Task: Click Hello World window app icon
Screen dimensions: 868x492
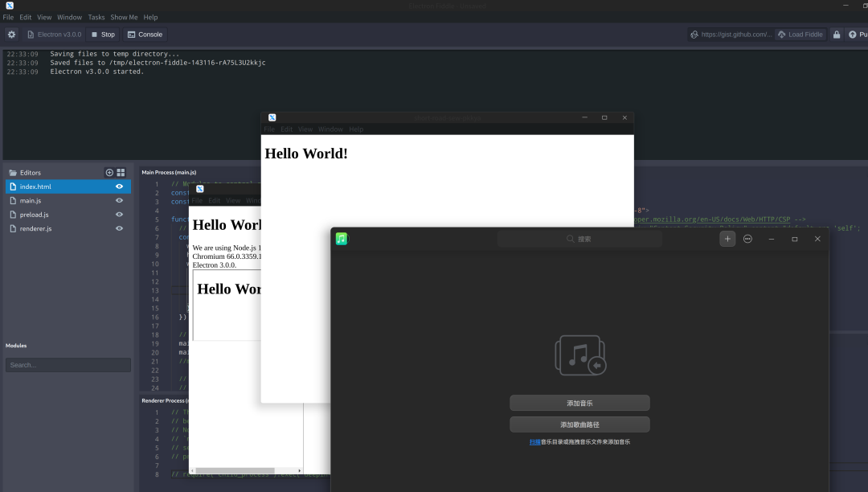Action: pyautogui.click(x=272, y=117)
